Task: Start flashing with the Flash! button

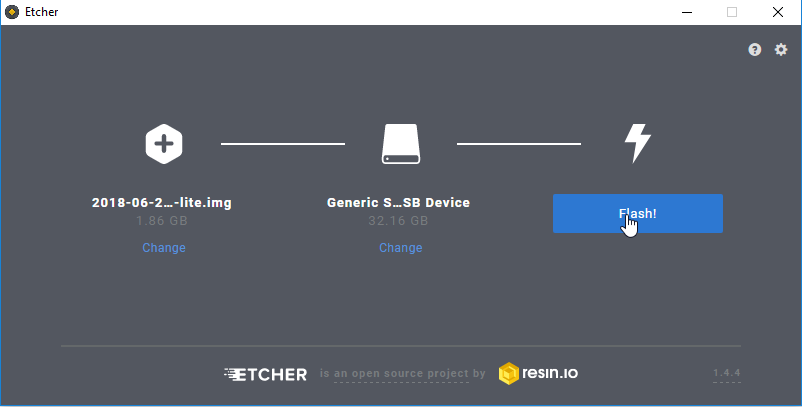Action: [638, 214]
